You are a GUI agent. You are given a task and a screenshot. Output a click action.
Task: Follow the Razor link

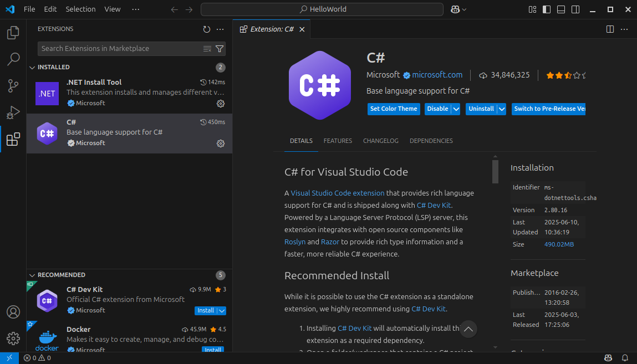330,242
